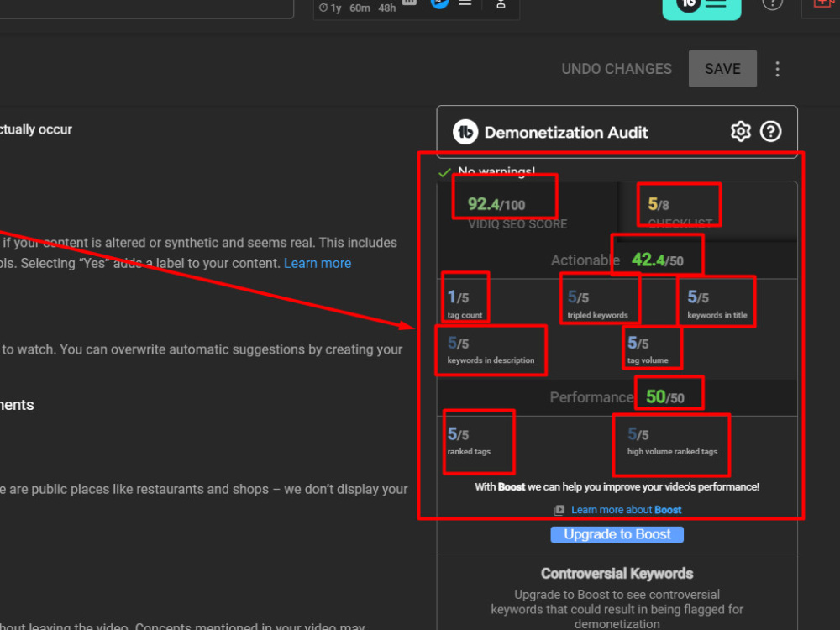
Task: Click the Performance 50/50 score
Action: point(664,397)
